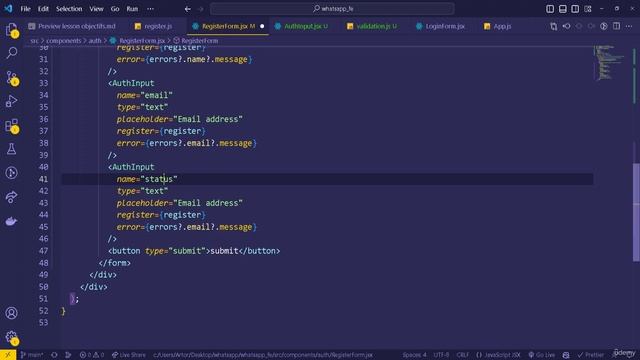Click the unsaved dot on RegisterForm.jsx tab
640x360 pixels.
pyautogui.click(x=262, y=26)
